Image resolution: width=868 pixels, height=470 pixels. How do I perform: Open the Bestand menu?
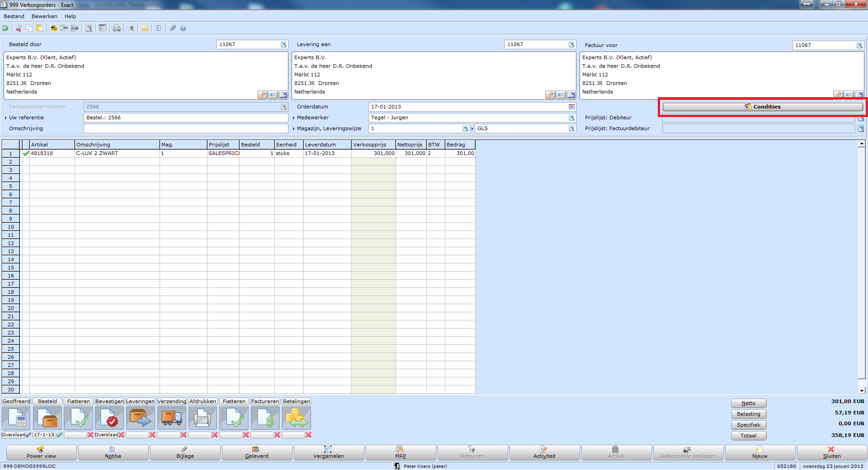pos(14,16)
